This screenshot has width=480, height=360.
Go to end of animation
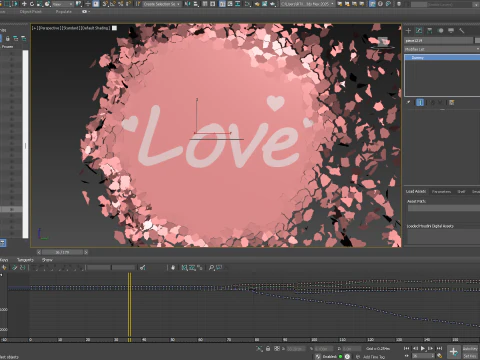[x=439, y=348]
